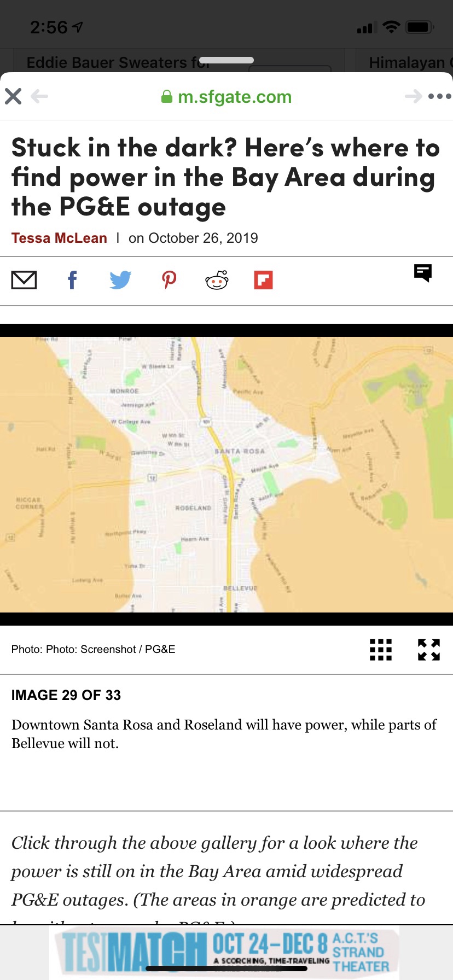This screenshot has height=980, width=453.
Task: Go back with the left arrow
Action: click(x=39, y=97)
